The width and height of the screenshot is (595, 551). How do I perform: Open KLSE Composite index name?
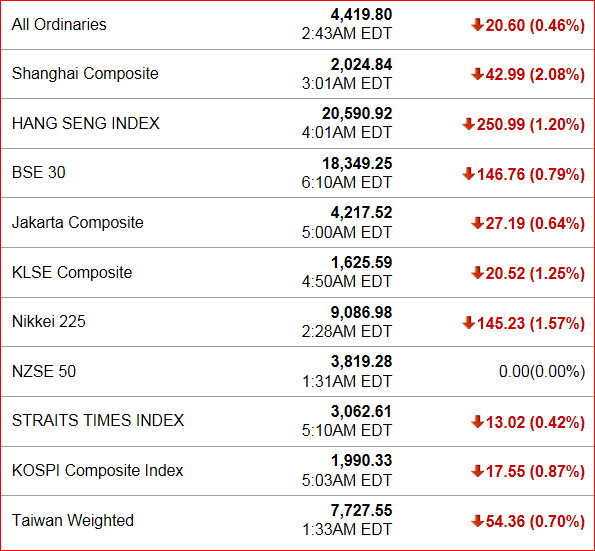coord(72,272)
